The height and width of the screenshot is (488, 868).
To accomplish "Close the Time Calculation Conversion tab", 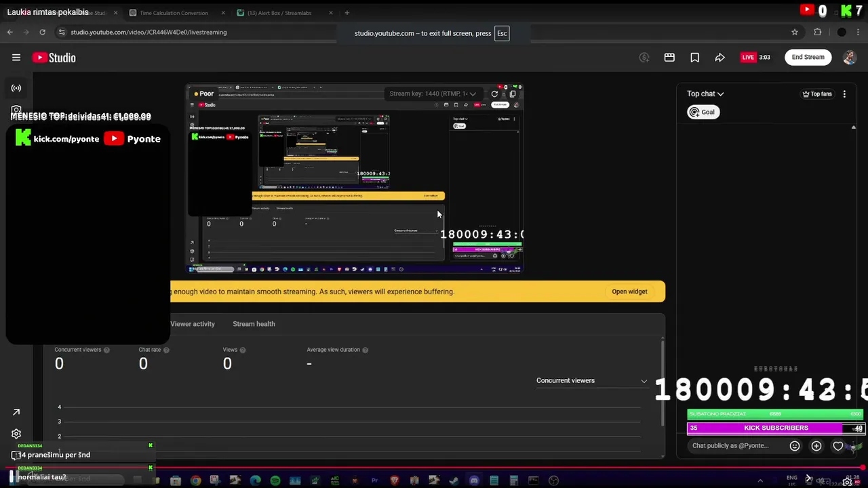I will tap(223, 13).
